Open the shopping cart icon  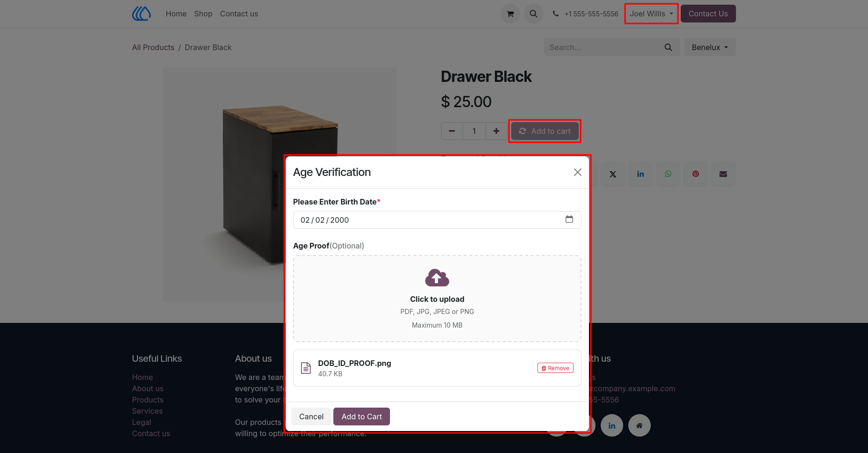tap(510, 14)
